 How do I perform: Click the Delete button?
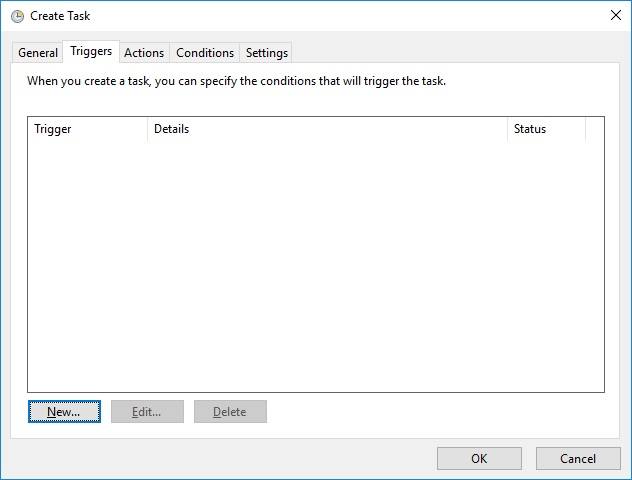point(230,411)
